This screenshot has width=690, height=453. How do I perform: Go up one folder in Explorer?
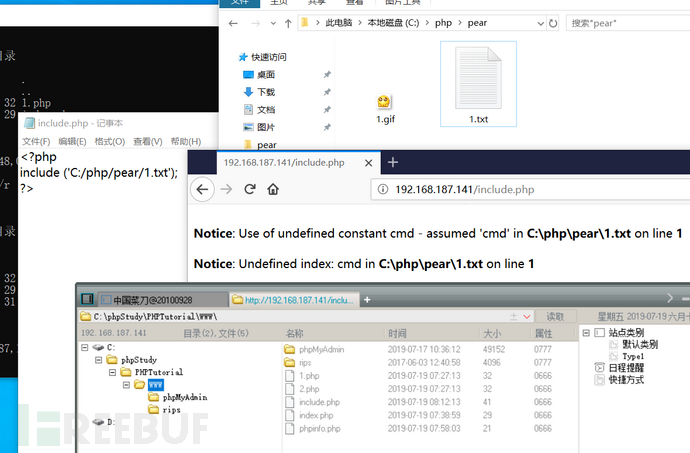(288, 23)
